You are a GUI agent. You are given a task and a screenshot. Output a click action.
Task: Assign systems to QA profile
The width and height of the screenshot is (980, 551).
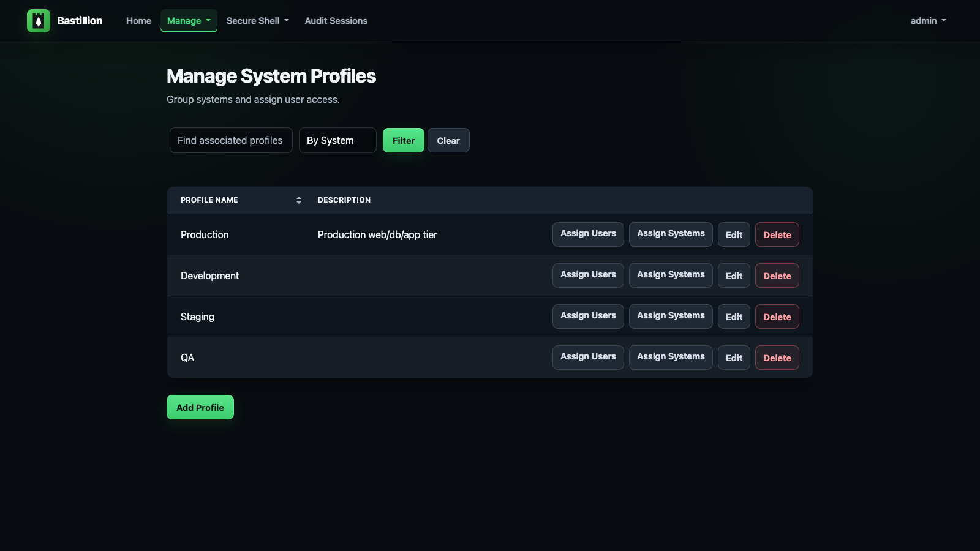pyautogui.click(x=671, y=358)
